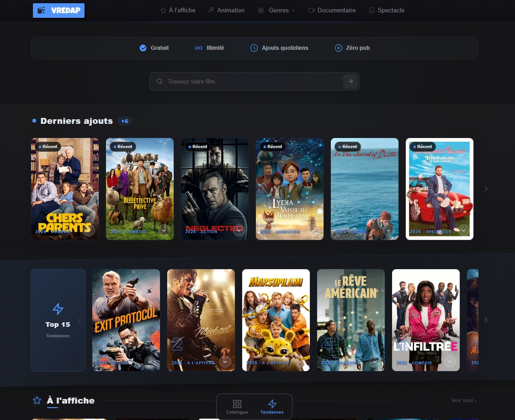
Task: Expand details chevron on Michael card
Action: point(225,362)
